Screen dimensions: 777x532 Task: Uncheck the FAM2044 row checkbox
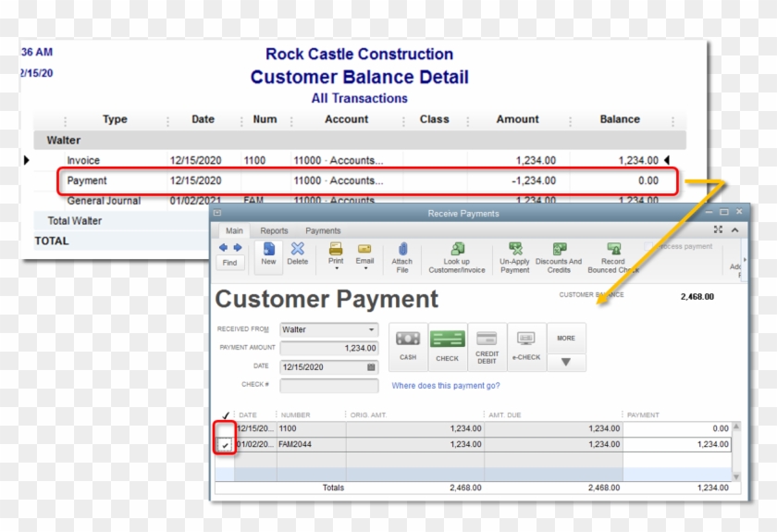click(225, 445)
